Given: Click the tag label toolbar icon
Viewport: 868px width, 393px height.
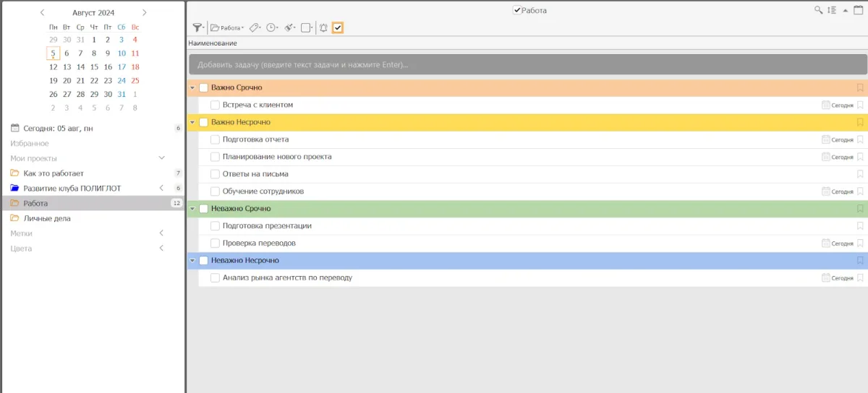Looking at the screenshot, I should 255,27.
